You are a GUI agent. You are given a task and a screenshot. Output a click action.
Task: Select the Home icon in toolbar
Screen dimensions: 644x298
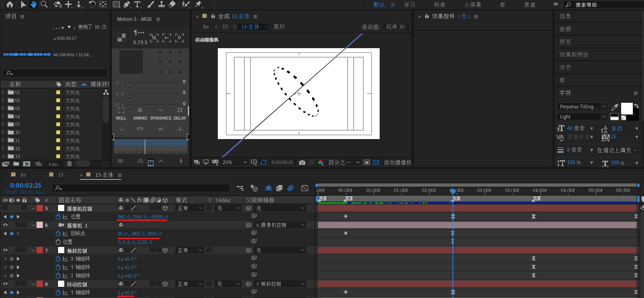10,4
